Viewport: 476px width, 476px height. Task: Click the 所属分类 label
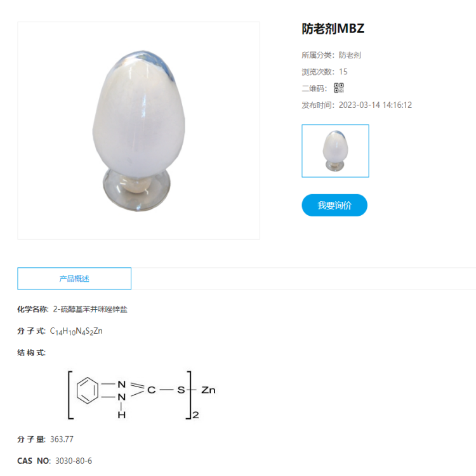coord(316,55)
